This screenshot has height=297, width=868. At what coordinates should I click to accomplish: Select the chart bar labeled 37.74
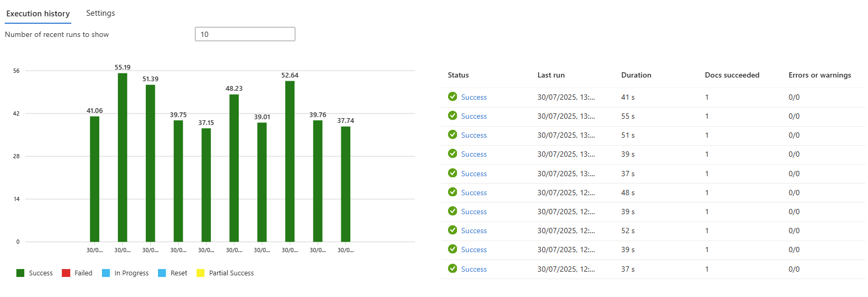pos(346,184)
